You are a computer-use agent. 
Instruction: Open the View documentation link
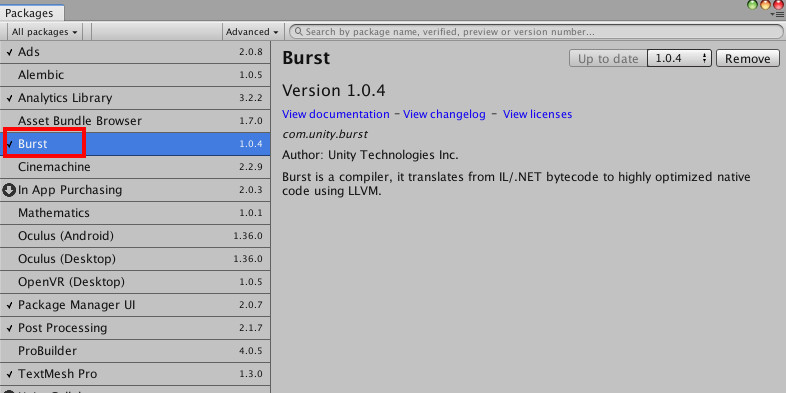pyautogui.click(x=335, y=114)
